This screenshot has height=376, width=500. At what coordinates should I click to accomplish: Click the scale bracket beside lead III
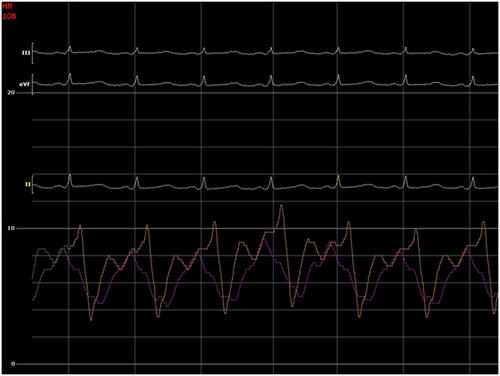(x=32, y=53)
